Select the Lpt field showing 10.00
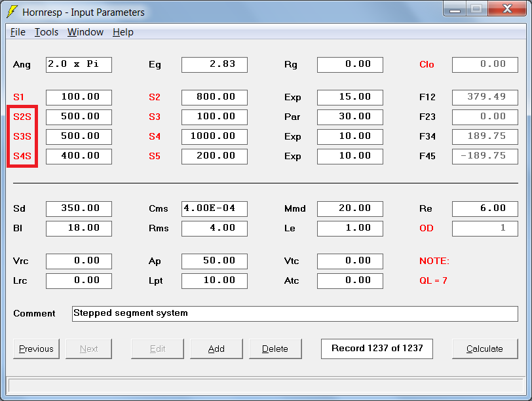Viewport: 532px width, 401px height. [x=214, y=281]
